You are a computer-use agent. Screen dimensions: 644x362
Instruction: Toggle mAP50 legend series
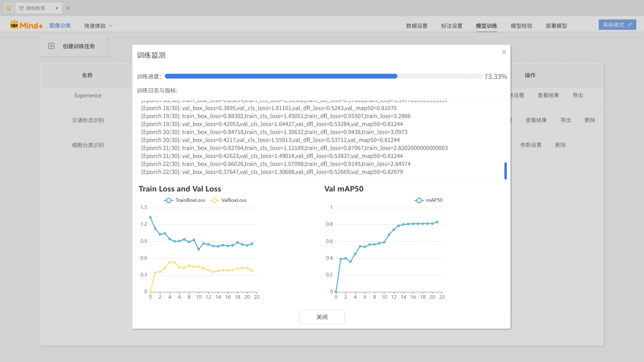428,200
